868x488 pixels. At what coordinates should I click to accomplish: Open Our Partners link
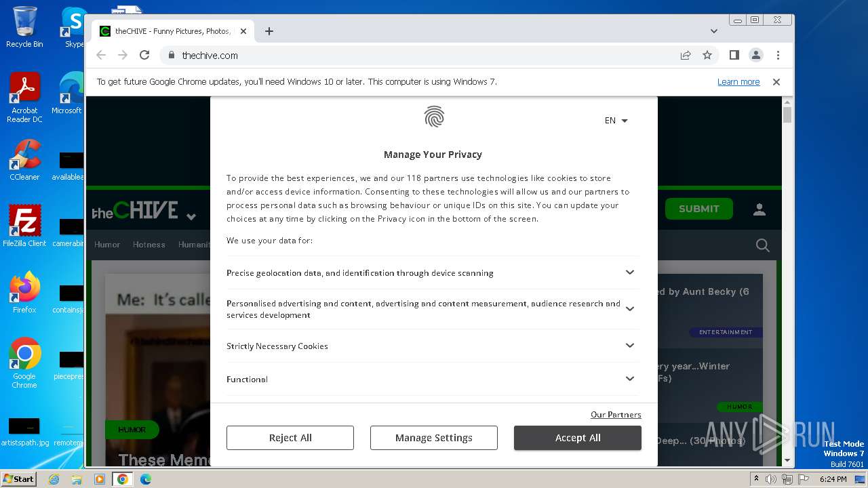coord(616,414)
